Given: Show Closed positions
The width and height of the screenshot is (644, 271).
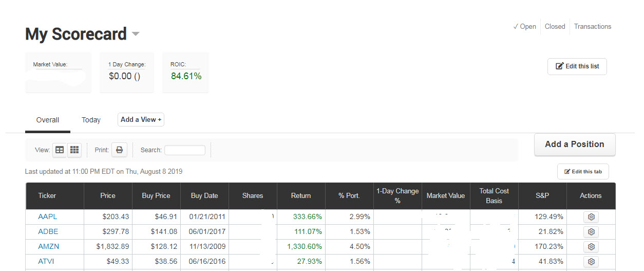Looking at the screenshot, I should coord(555,26).
